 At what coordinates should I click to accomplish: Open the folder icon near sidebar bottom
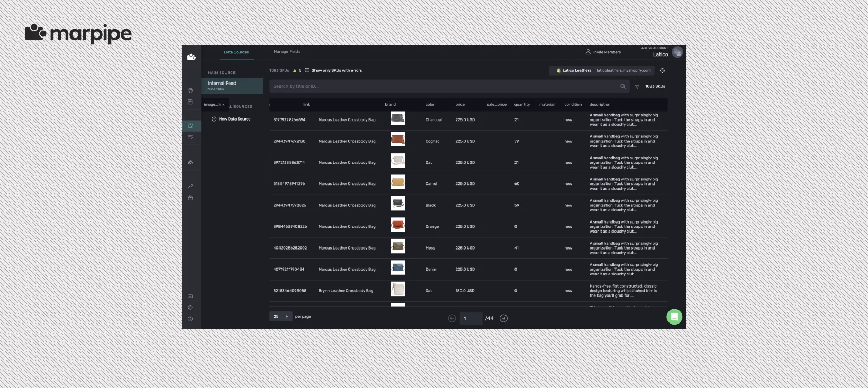(x=191, y=296)
